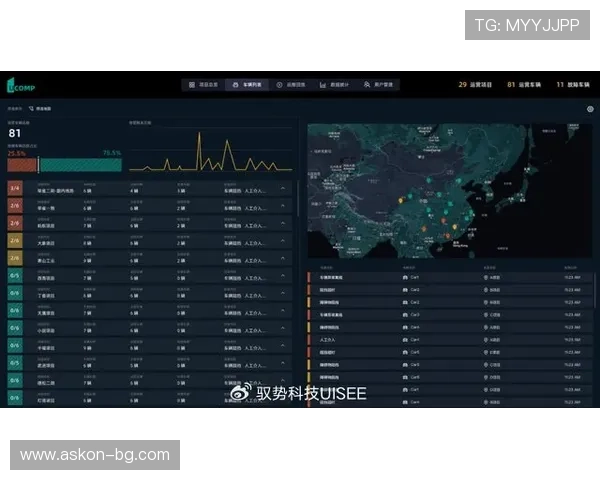Click the 1/4 red status badge

click(x=14, y=187)
